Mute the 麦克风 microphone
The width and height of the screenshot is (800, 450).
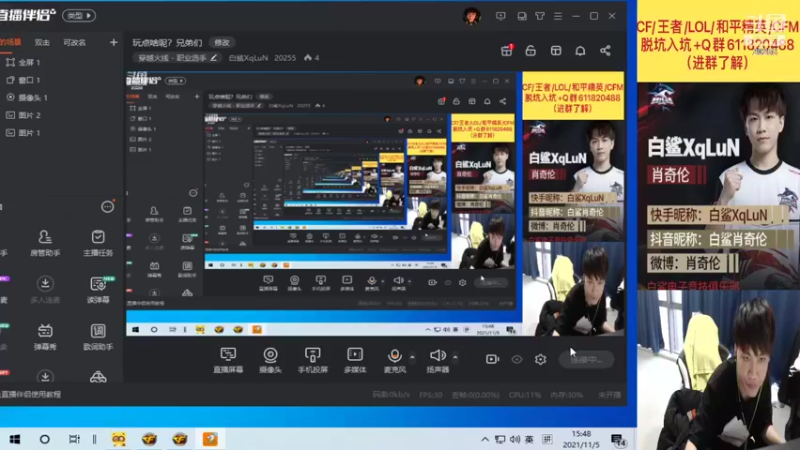click(394, 360)
